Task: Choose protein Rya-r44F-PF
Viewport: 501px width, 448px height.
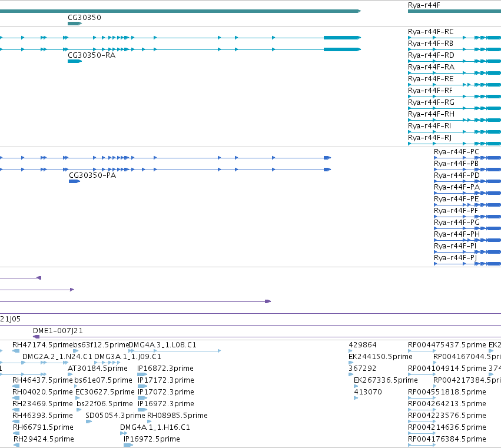Action: tap(456, 211)
